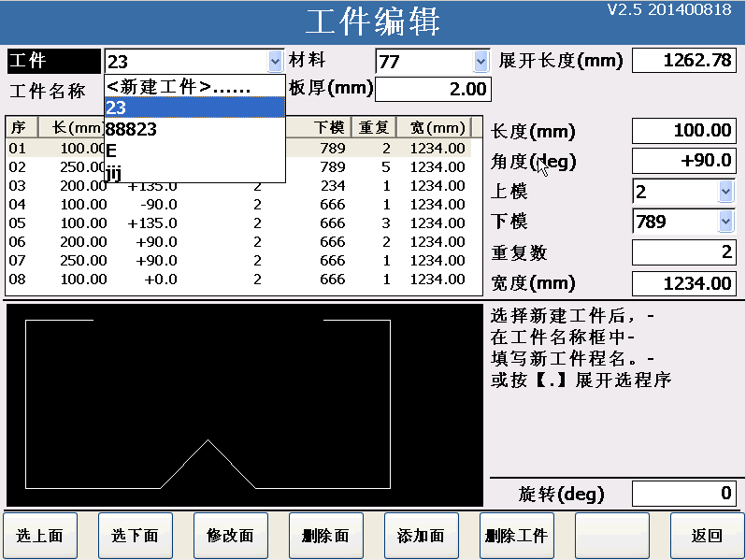Click the 工件名称 label
746x560 pixels.
pyautogui.click(x=48, y=91)
